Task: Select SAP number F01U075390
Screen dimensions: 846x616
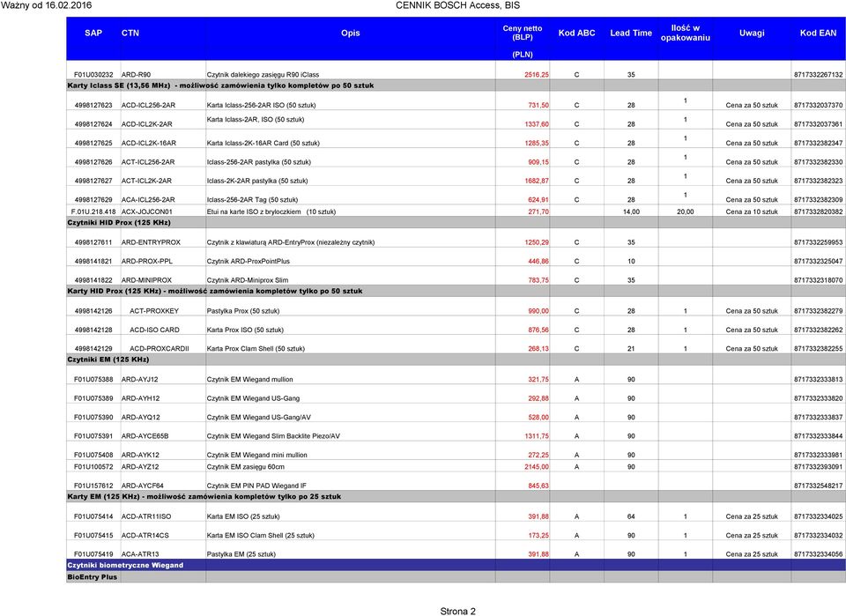Action: pos(93,418)
